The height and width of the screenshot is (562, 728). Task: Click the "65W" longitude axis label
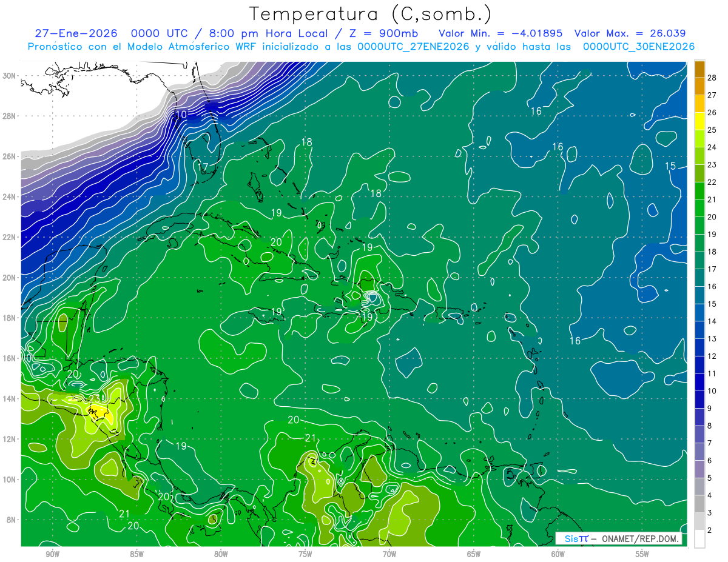coord(474,554)
